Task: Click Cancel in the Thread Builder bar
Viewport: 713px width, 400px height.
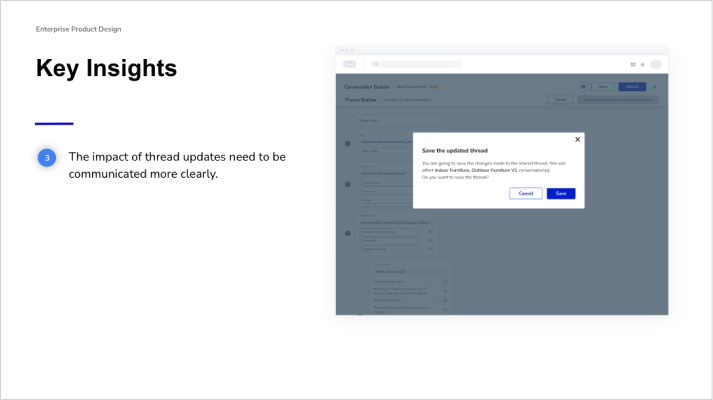Action: point(561,100)
